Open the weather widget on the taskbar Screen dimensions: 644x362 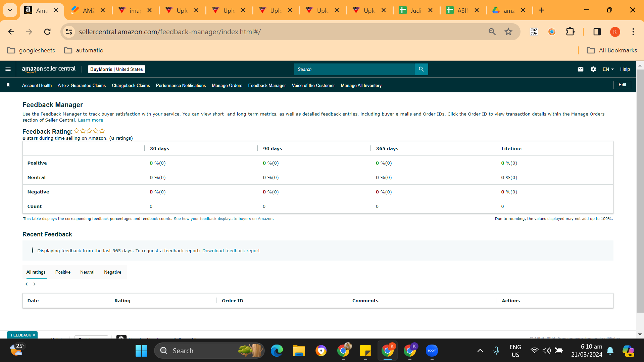tap(17, 350)
